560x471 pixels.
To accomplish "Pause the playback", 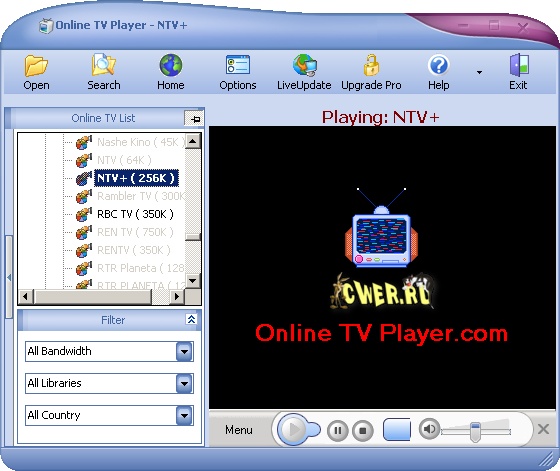I will pyautogui.click(x=338, y=430).
